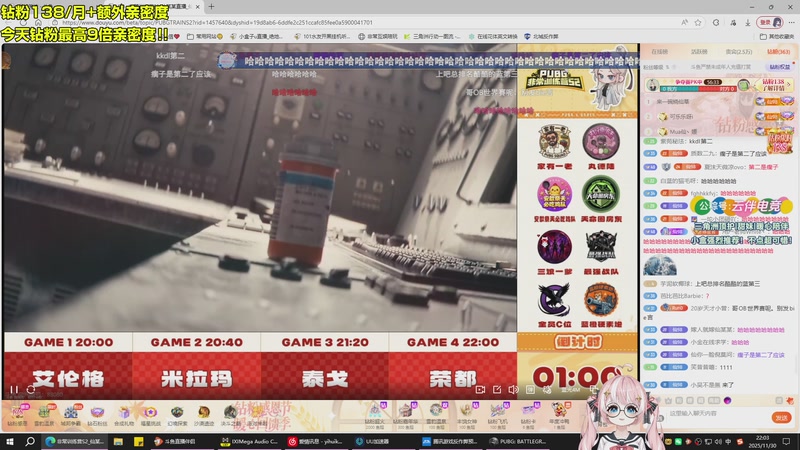Open File Explorer from taskbar

[118, 441]
